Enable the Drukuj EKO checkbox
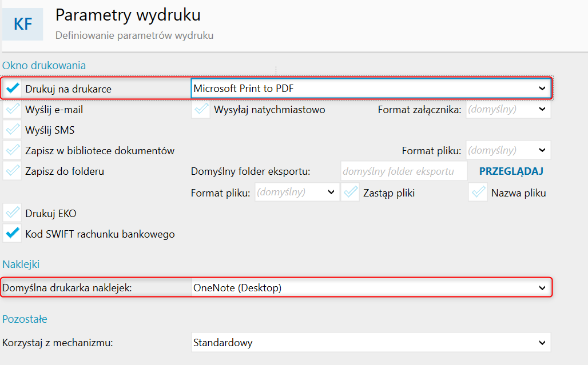588x365 pixels. (x=12, y=214)
